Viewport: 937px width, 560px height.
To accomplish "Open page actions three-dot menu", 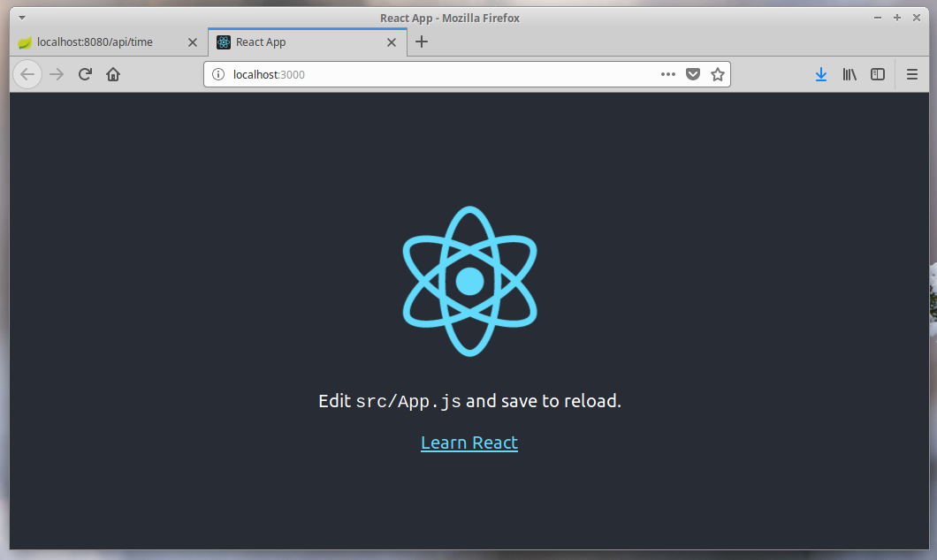I will coord(668,74).
